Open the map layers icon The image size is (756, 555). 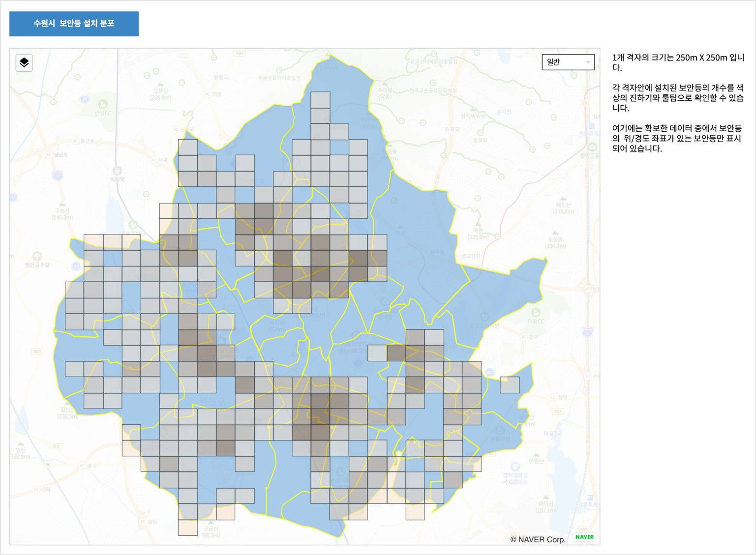tap(24, 62)
